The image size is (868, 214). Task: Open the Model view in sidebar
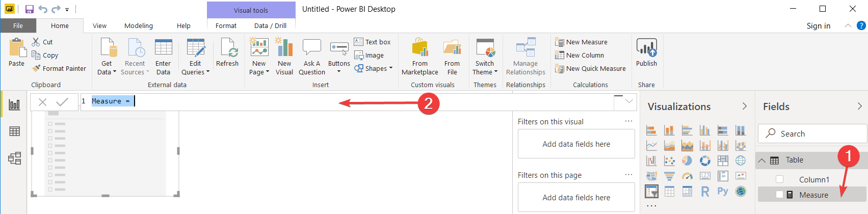click(14, 158)
